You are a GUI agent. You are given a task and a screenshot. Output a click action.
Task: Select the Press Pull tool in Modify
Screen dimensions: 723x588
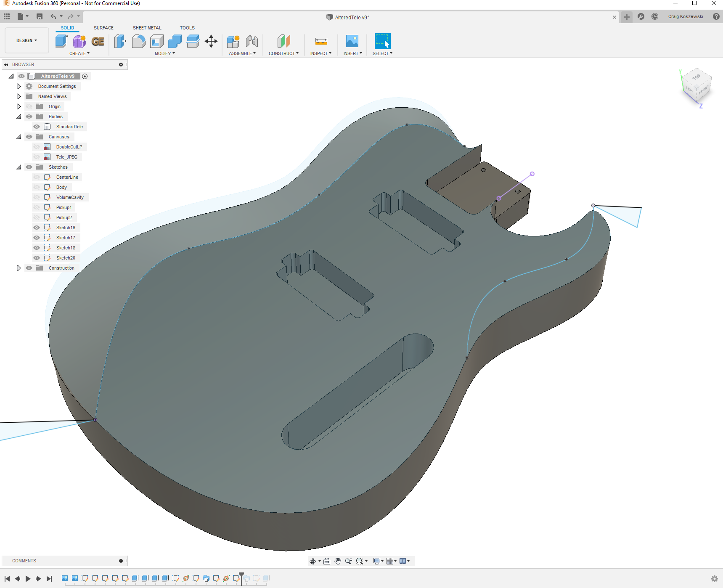(x=120, y=41)
